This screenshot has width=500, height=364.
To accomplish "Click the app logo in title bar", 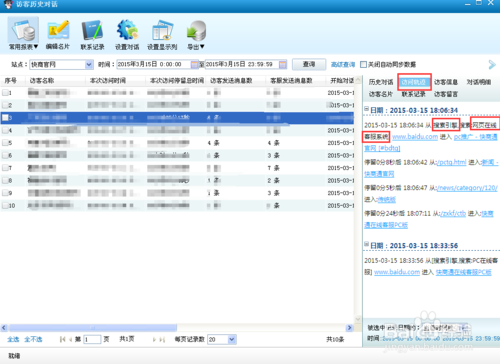I will click(8, 4).
